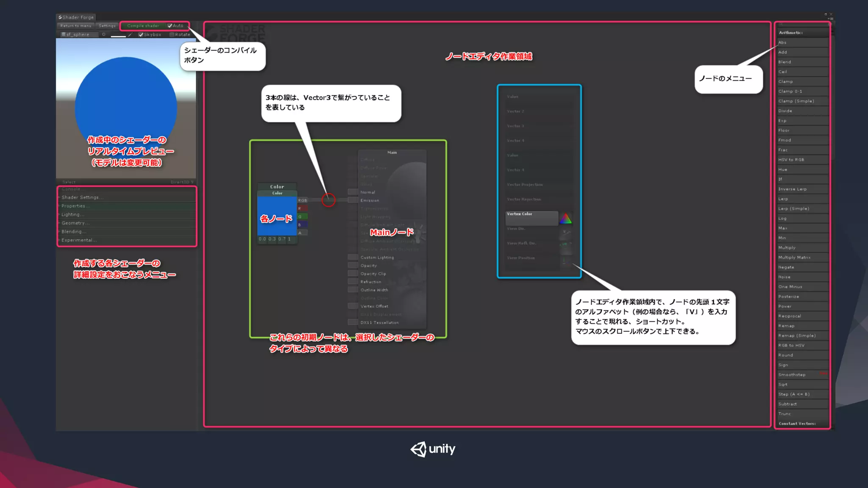This screenshot has width=868, height=488.
Task: Enable the Rotate checkbox
Action: pos(172,35)
